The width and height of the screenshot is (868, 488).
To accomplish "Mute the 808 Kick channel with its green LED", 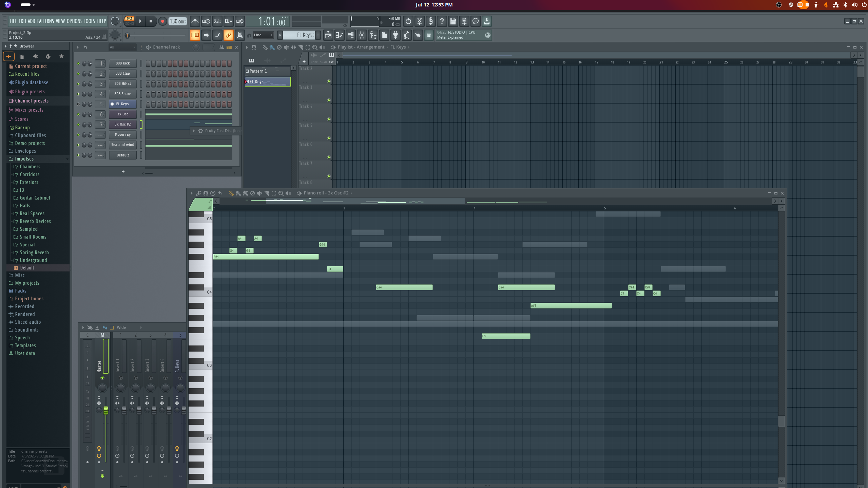I will click(x=78, y=63).
